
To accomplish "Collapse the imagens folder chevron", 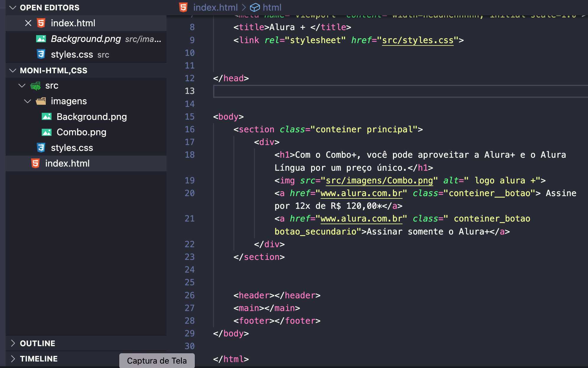I will click(x=27, y=101).
